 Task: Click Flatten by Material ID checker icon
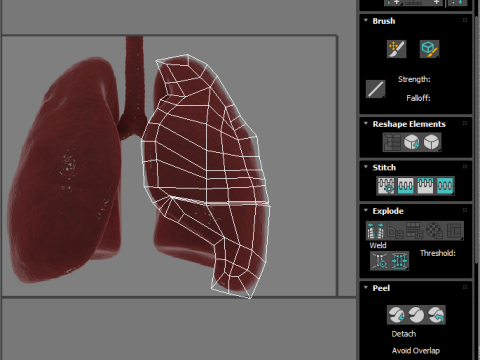tap(434, 231)
